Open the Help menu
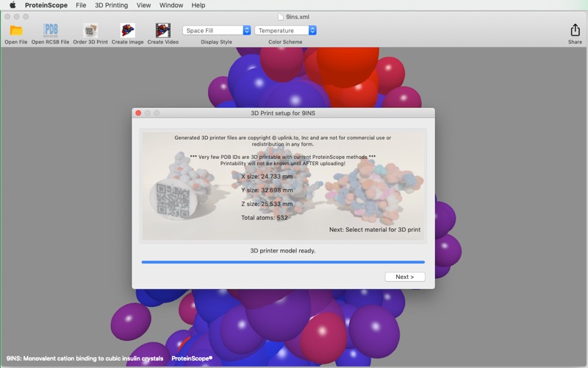This screenshot has width=588, height=368. coord(198,5)
